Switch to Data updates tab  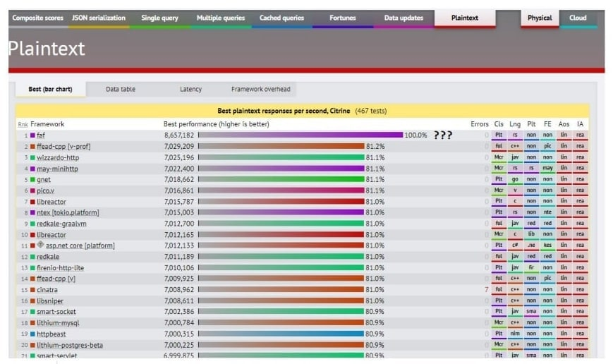[403, 18]
